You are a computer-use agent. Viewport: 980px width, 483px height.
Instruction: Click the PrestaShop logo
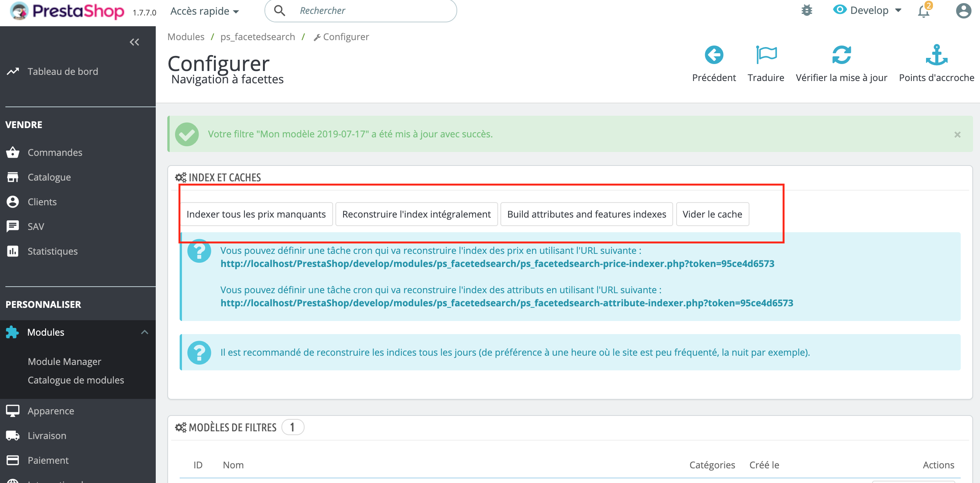[67, 11]
